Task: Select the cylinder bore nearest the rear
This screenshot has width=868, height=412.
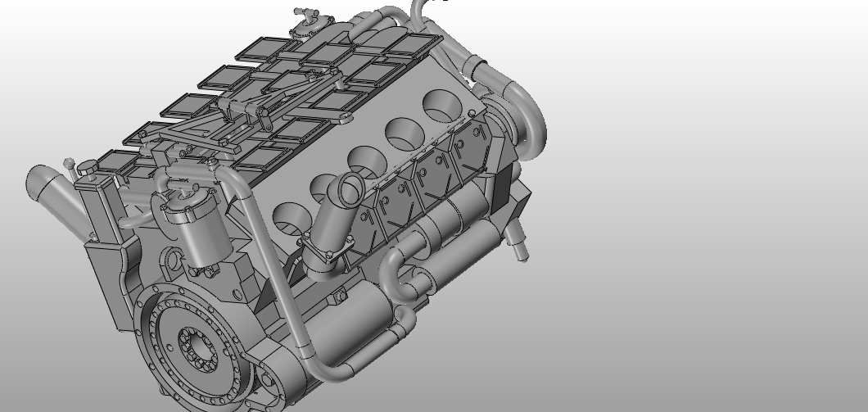Action: pos(445,102)
